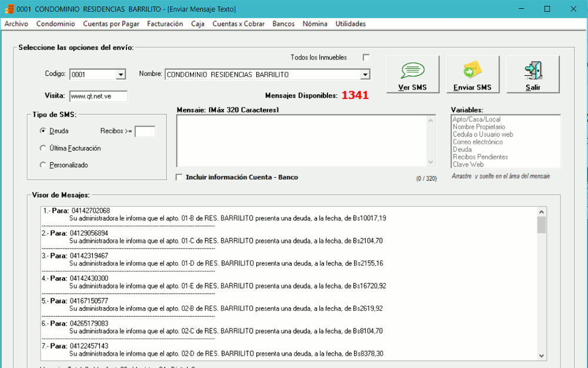Viewport: 588px width, 368px height.
Task: Choose Última Facturación radio option
Action: coord(43,148)
